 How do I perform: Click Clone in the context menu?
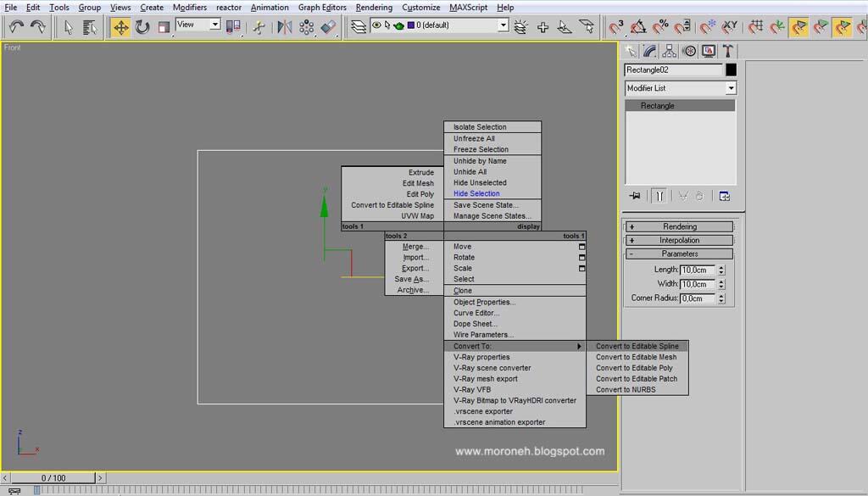coord(463,291)
